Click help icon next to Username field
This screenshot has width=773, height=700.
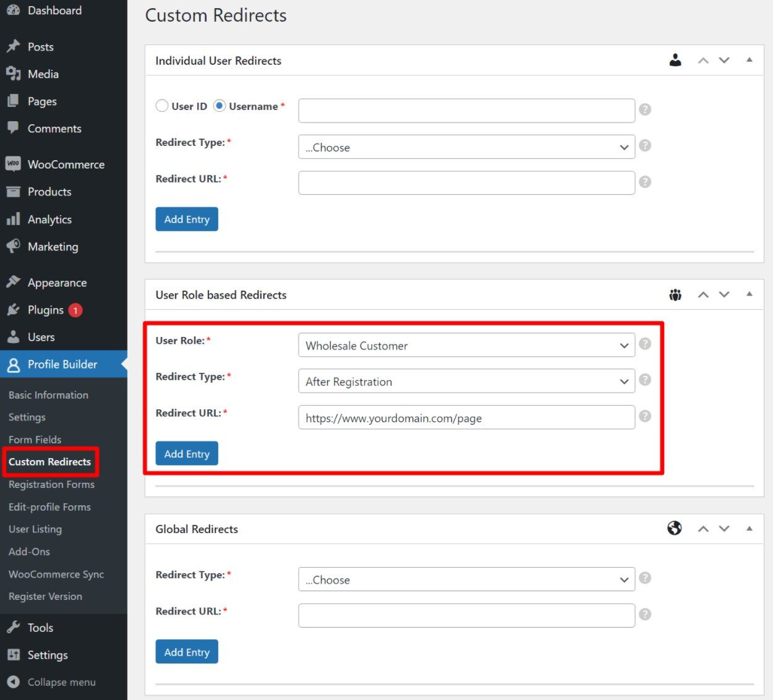(645, 109)
